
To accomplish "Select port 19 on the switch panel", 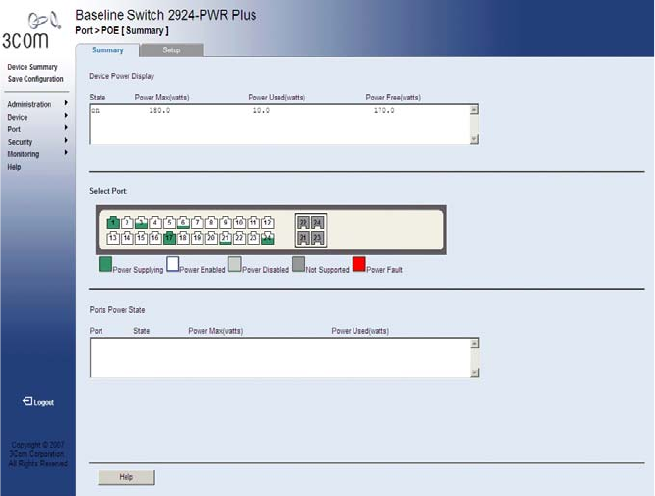I will point(197,238).
